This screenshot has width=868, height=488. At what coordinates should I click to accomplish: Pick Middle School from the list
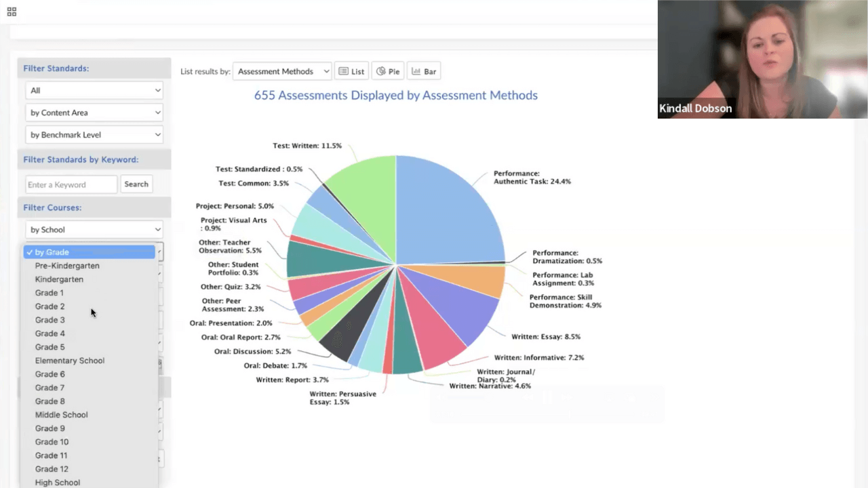tap(61, 415)
